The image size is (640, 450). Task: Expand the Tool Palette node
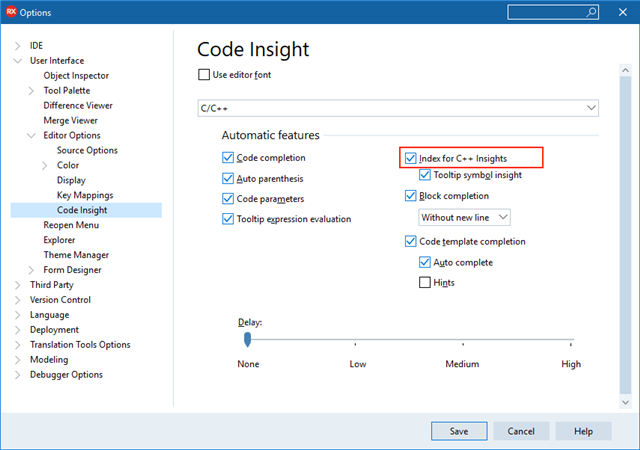[x=31, y=91]
